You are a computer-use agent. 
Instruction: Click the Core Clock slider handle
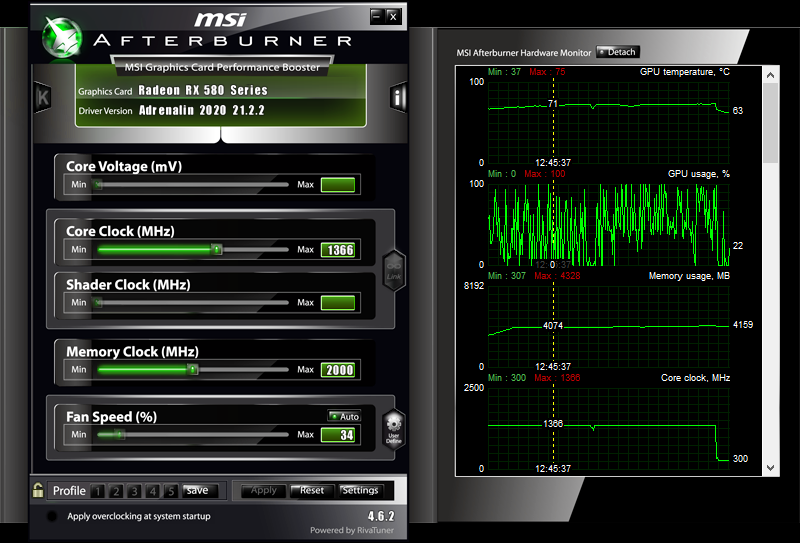[217, 249]
